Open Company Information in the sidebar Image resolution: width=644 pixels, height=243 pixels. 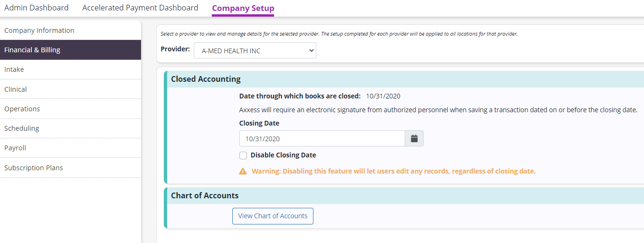pyautogui.click(x=39, y=30)
